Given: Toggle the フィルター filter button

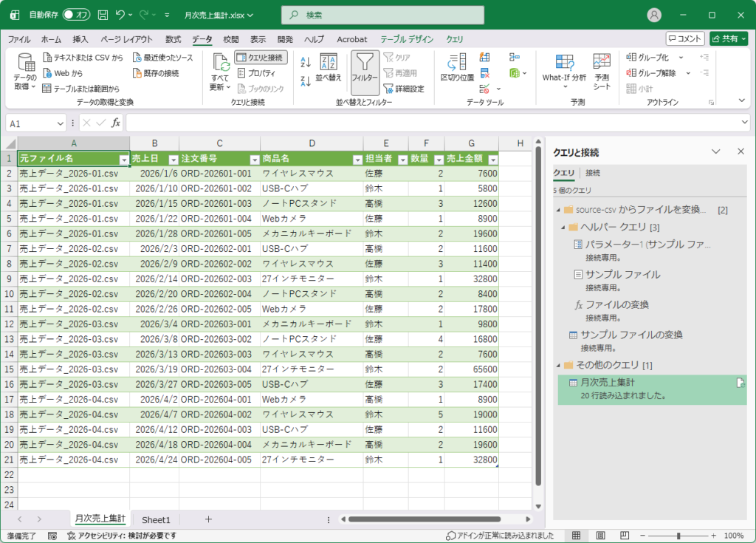Looking at the screenshot, I should (365, 73).
